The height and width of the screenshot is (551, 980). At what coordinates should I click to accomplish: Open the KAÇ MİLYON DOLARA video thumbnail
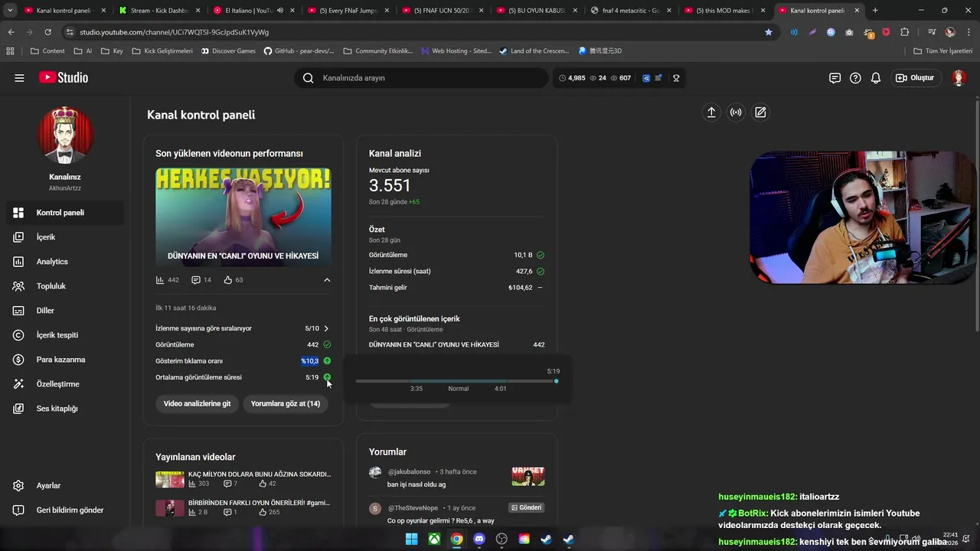170,480
